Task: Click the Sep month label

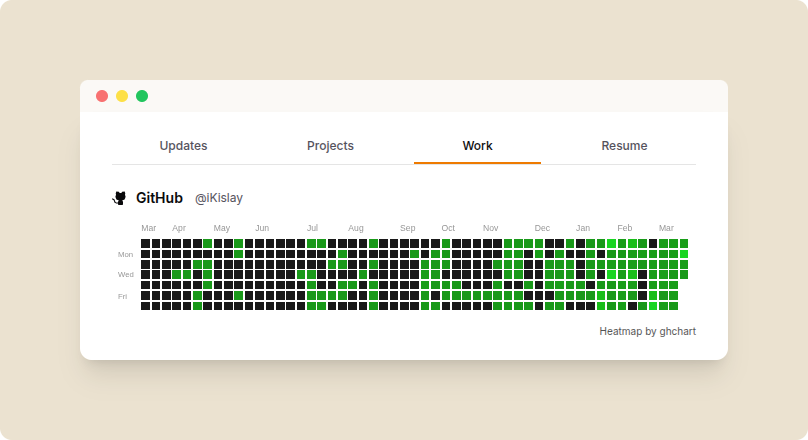Action: click(408, 228)
